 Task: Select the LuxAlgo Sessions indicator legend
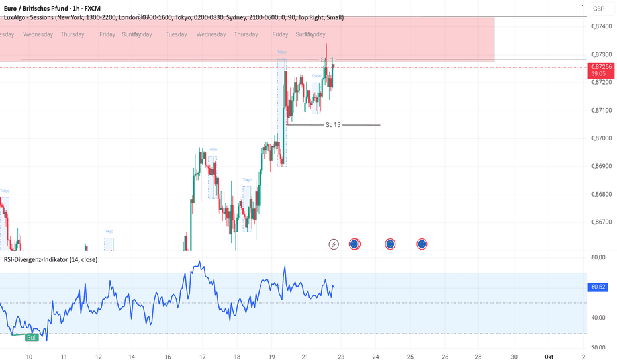173,17
